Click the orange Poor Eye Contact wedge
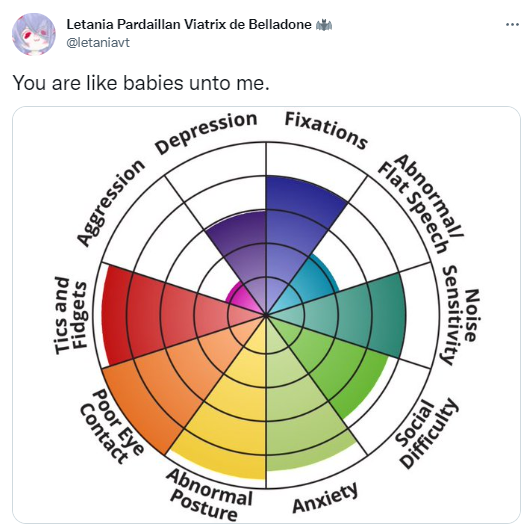Image resolution: width=529 pixels, height=527 pixels. (175, 378)
